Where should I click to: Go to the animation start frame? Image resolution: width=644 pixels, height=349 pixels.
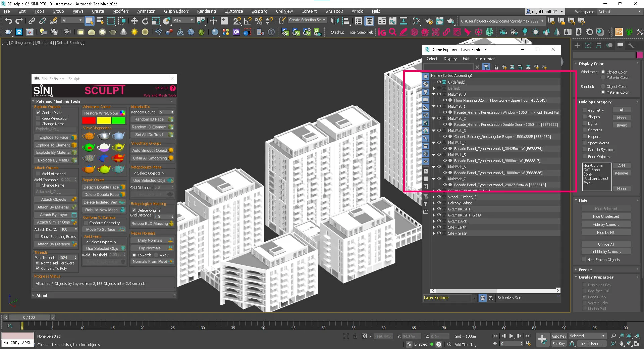(495, 336)
